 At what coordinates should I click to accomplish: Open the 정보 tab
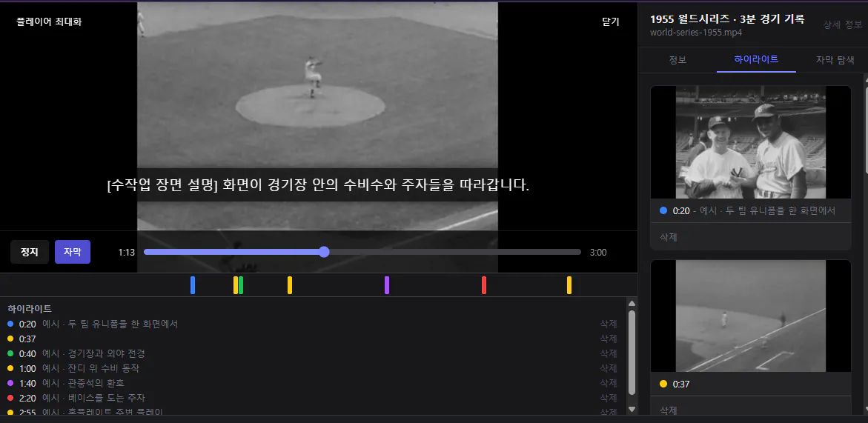677,60
